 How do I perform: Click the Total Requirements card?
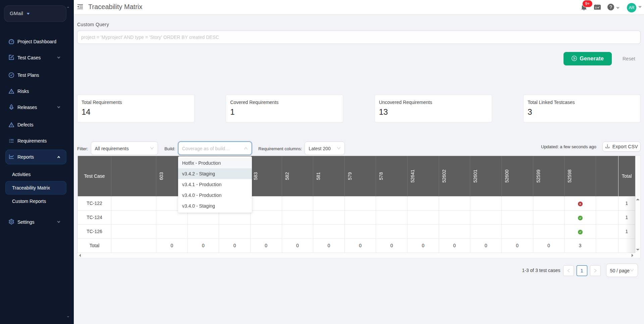136,108
